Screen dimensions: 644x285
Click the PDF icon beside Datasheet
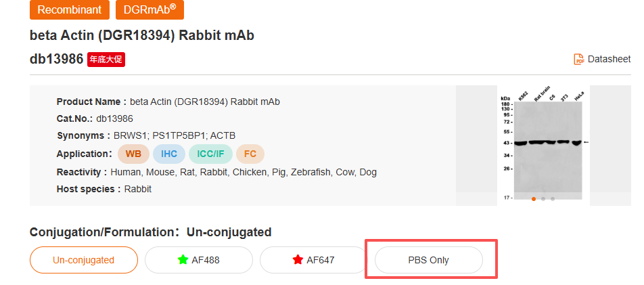[579, 60]
